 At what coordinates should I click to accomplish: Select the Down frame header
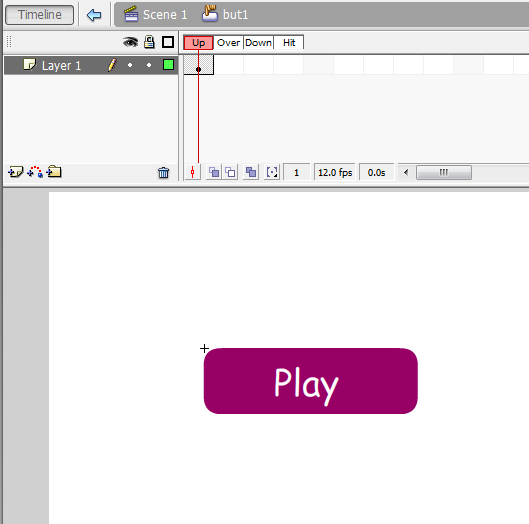tap(258, 43)
